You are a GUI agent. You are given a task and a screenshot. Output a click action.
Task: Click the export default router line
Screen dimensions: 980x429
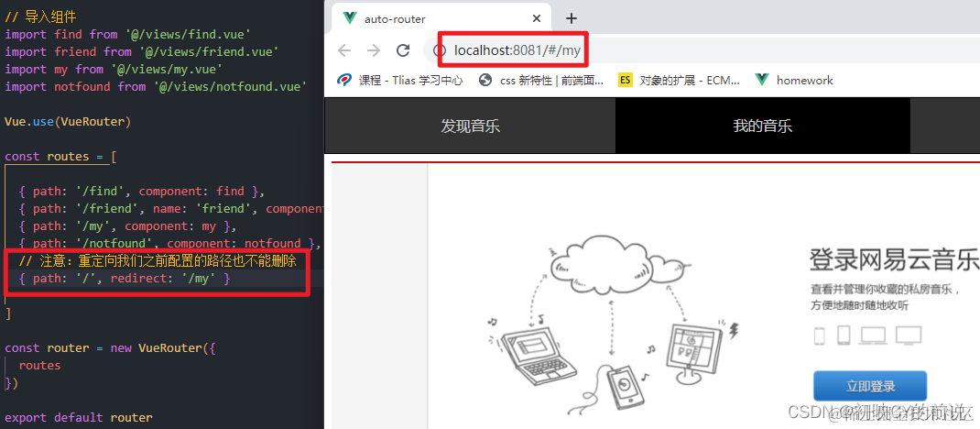pos(79,418)
